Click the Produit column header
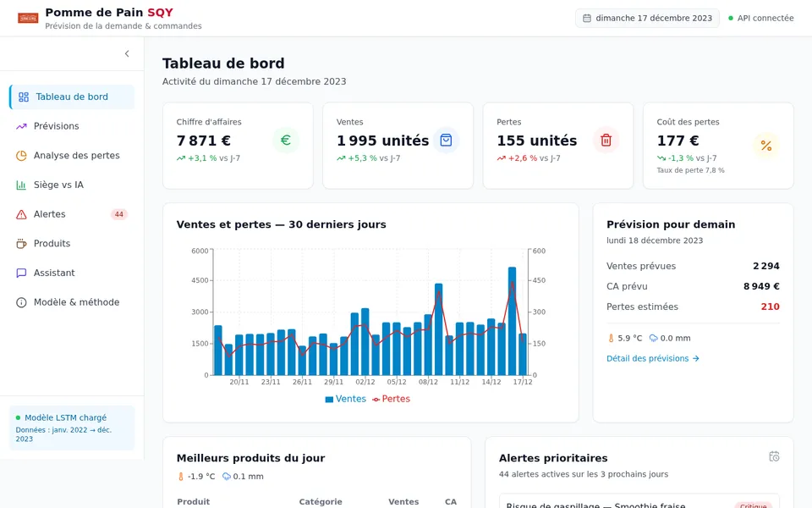 [193, 502]
